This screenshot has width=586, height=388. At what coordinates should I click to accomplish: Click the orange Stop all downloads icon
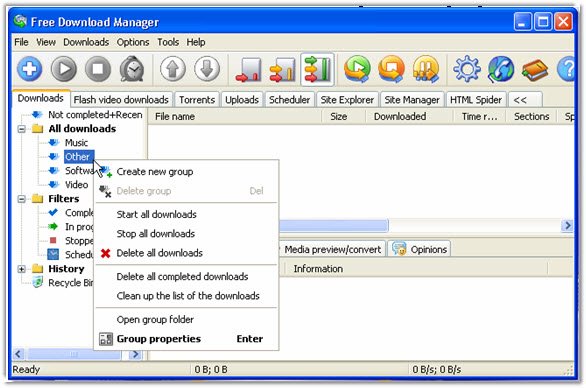(391, 69)
